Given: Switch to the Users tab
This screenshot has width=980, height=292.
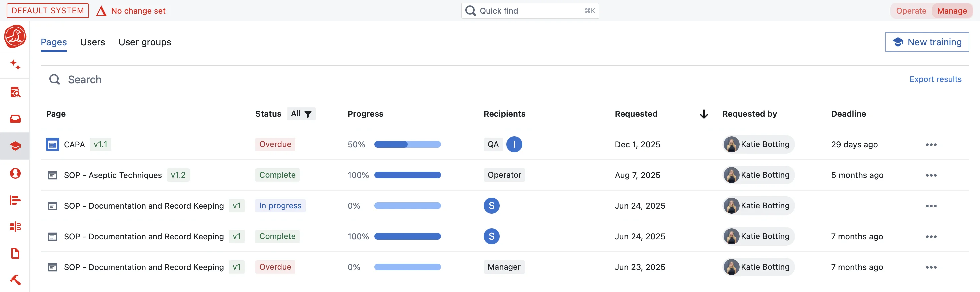Looking at the screenshot, I should pyautogui.click(x=92, y=42).
